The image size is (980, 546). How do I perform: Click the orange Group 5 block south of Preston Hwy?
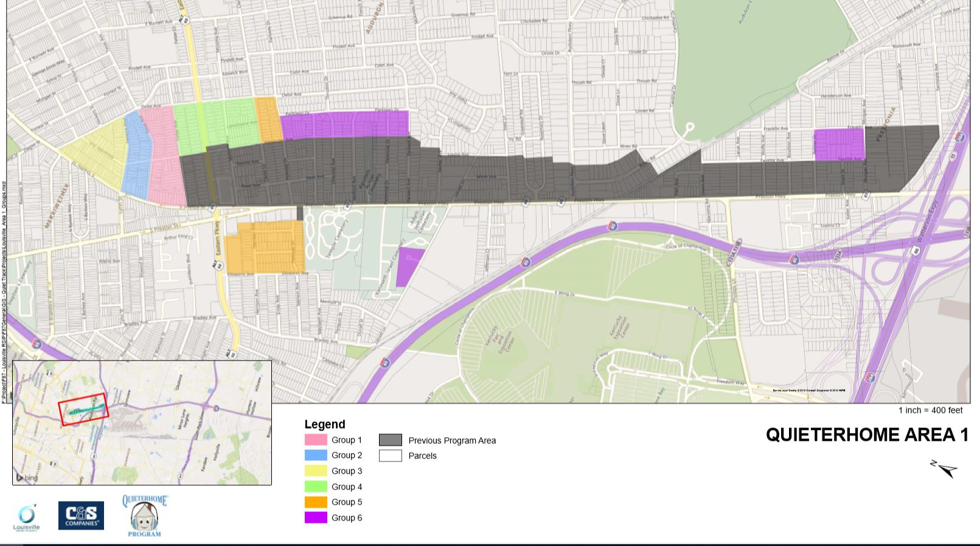[x=265, y=247]
